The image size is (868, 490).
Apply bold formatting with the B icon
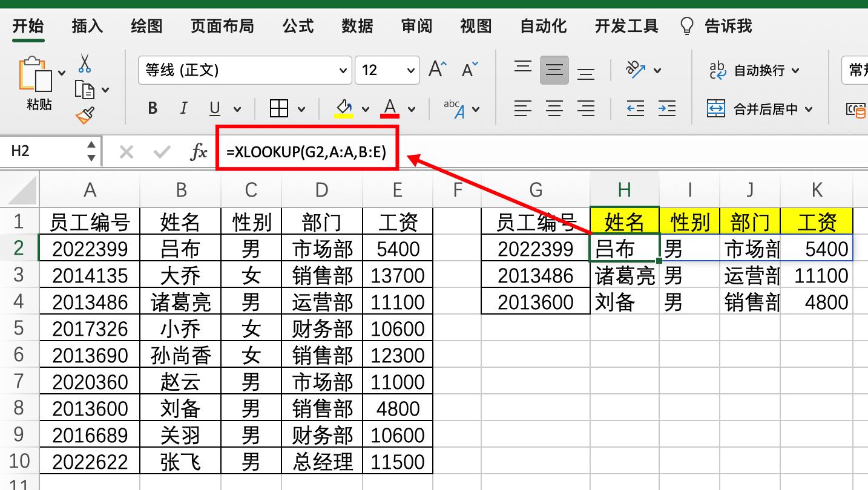(x=152, y=108)
